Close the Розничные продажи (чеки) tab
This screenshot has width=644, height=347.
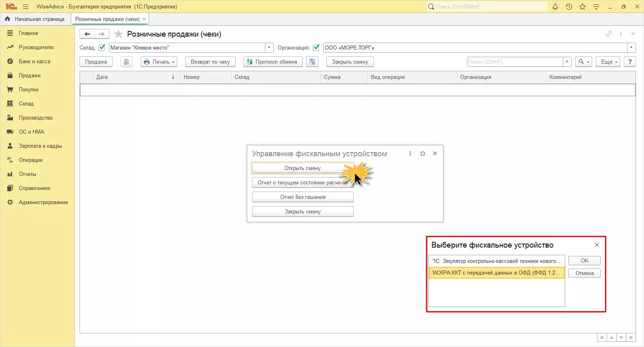144,19
